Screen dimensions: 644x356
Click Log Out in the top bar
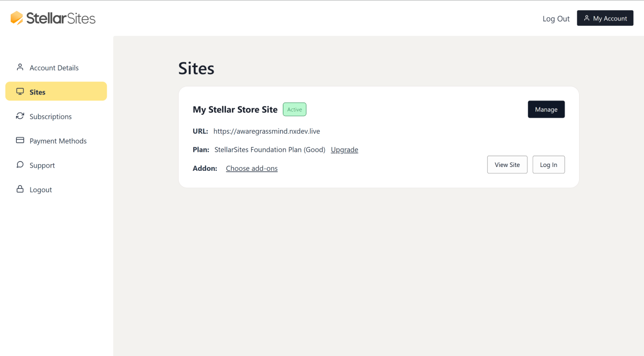pyautogui.click(x=555, y=18)
